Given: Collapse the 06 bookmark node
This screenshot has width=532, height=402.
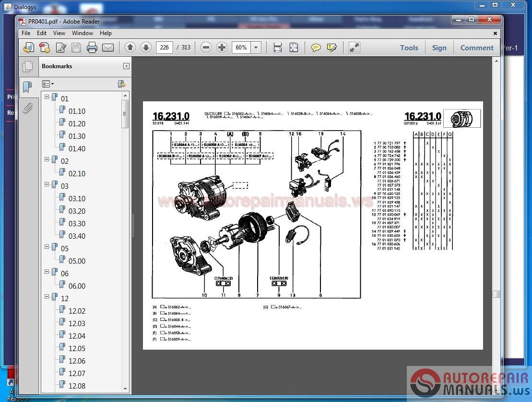Looking at the screenshot, I should pos(47,272).
